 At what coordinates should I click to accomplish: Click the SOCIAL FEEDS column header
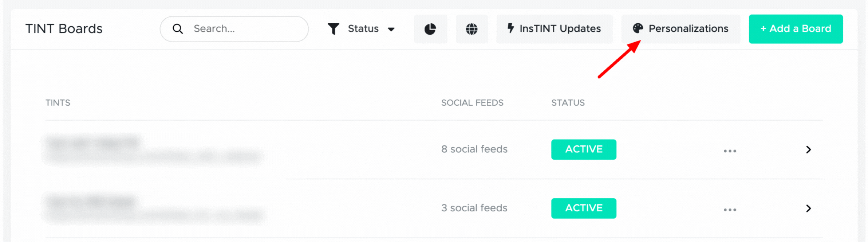click(472, 103)
